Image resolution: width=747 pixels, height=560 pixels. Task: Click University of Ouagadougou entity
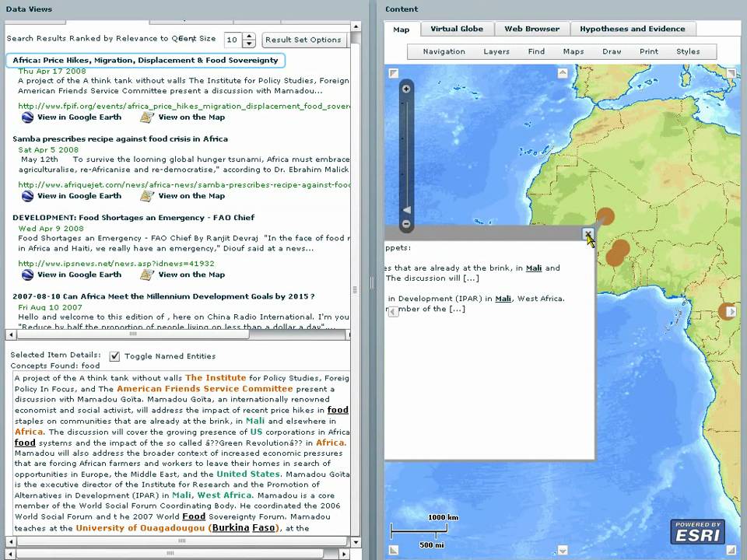pyautogui.click(x=140, y=527)
